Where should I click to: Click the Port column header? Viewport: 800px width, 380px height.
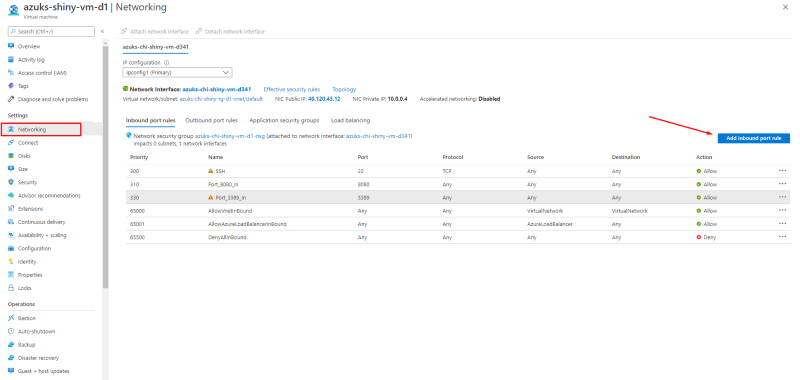pos(363,157)
